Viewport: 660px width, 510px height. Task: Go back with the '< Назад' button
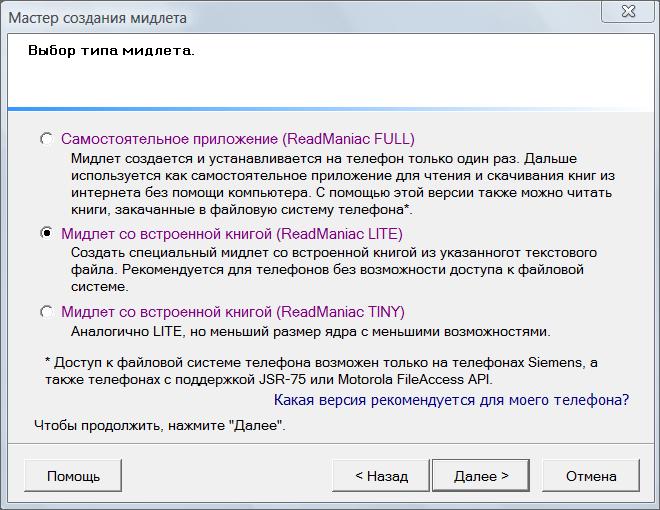point(381,476)
